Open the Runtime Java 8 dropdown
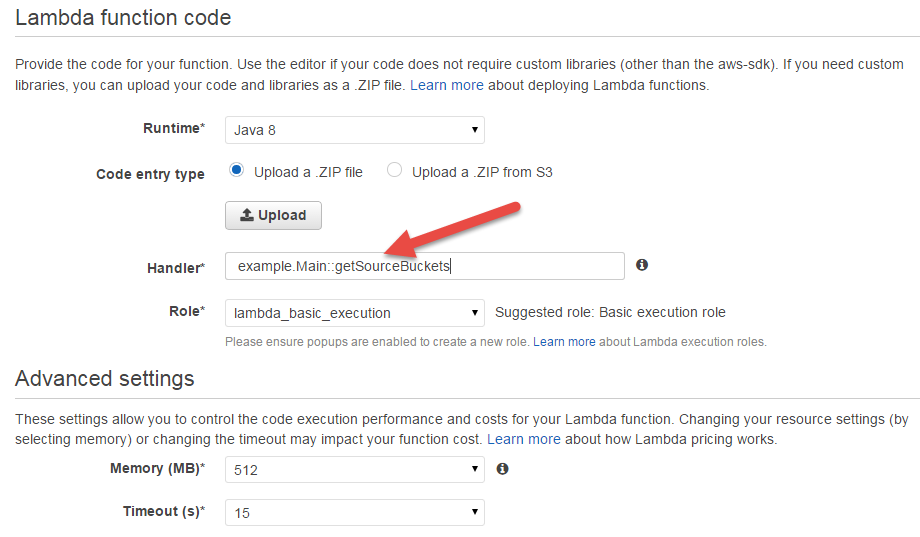 pos(354,130)
